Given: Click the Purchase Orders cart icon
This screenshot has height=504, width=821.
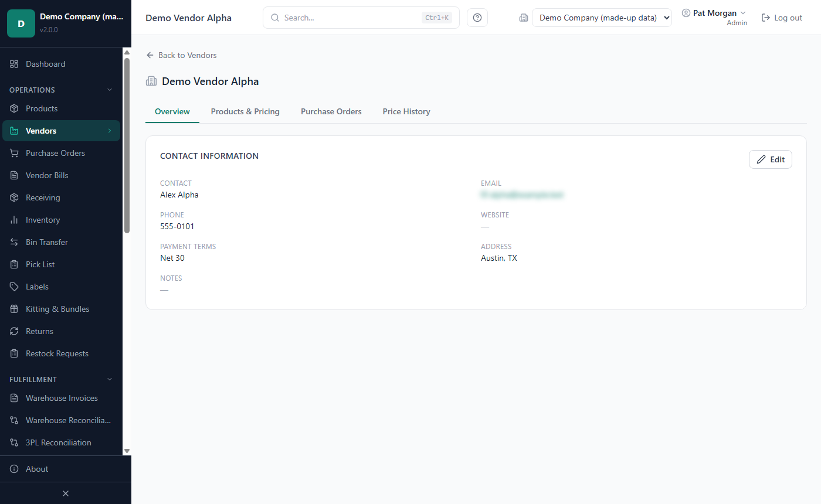Looking at the screenshot, I should click(x=14, y=153).
